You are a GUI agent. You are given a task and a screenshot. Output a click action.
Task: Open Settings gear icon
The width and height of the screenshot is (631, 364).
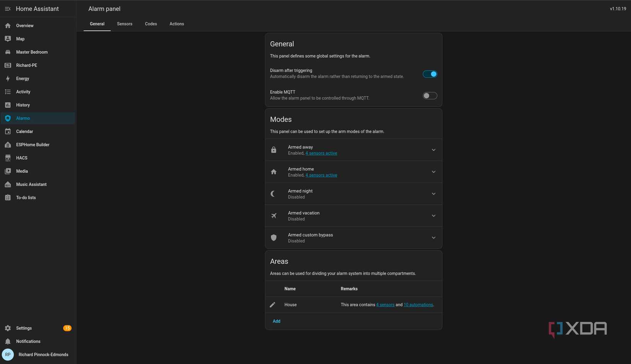8,328
